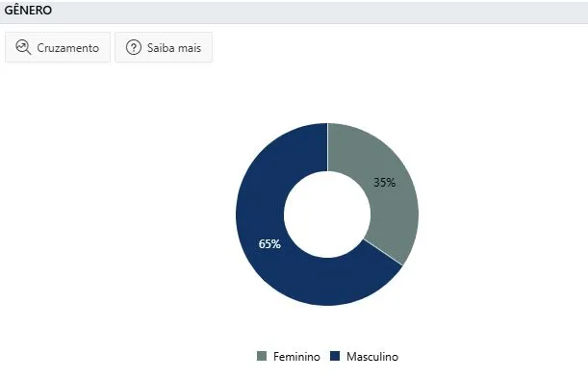Screen dimensions: 588x378
Task: Toggle the Masculino legend navy swatch
Action: (x=335, y=356)
